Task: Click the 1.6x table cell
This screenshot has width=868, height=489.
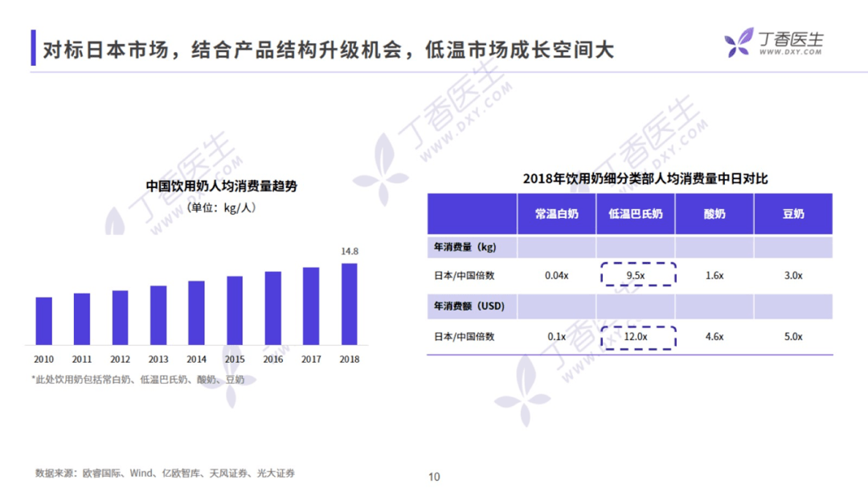Action: tap(714, 276)
